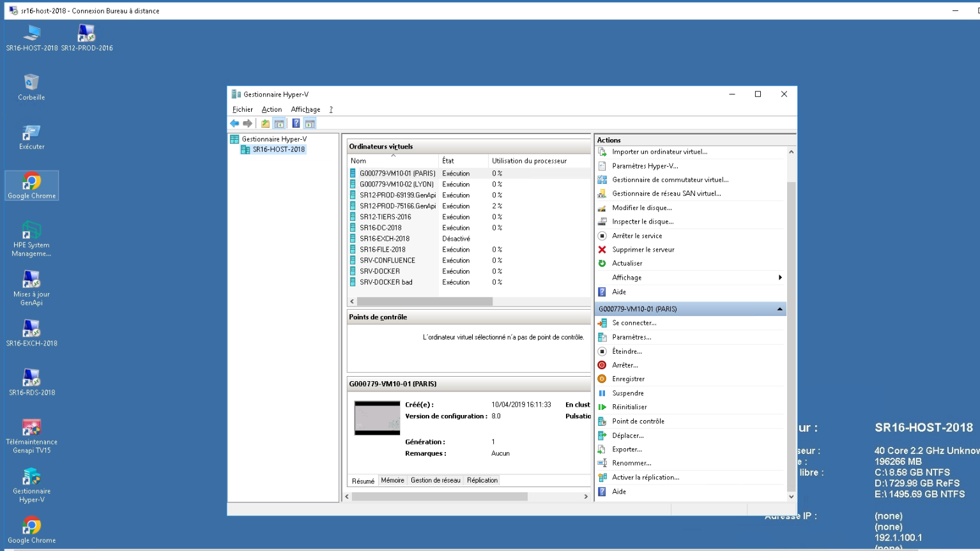Viewport: 980px width, 551px height.
Task: Click Enregistrer to save VM state
Action: [628, 379]
